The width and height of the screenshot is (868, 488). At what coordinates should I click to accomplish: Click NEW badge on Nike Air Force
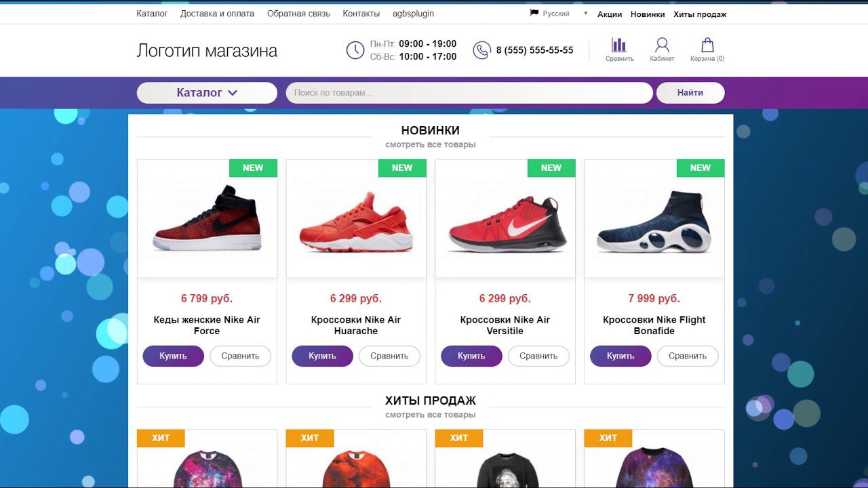(x=253, y=168)
